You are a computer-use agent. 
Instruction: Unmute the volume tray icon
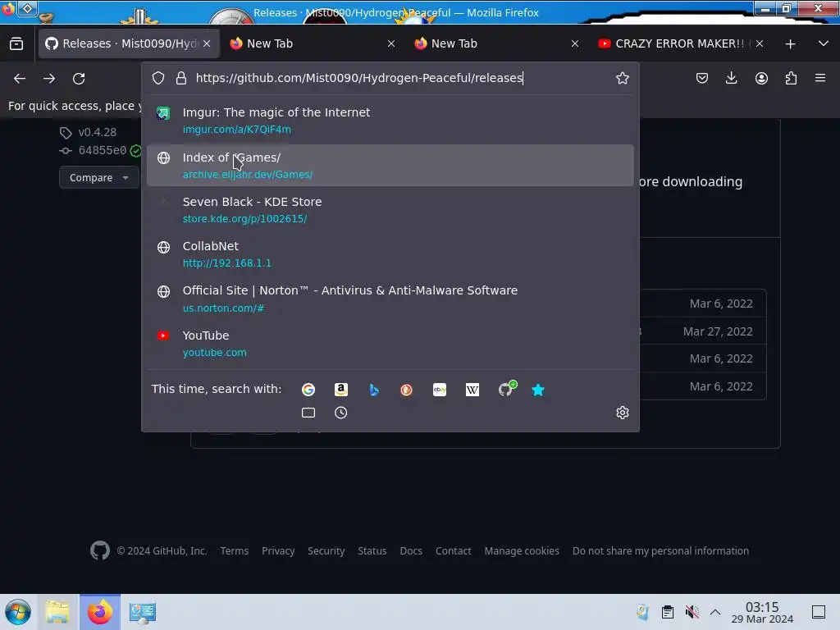692,612
